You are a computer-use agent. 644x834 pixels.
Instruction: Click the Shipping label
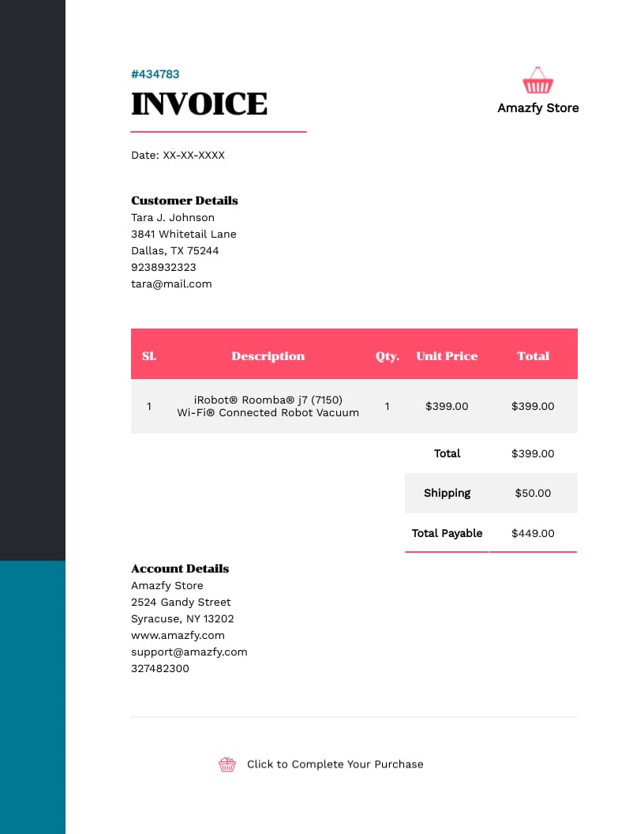click(x=447, y=493)
